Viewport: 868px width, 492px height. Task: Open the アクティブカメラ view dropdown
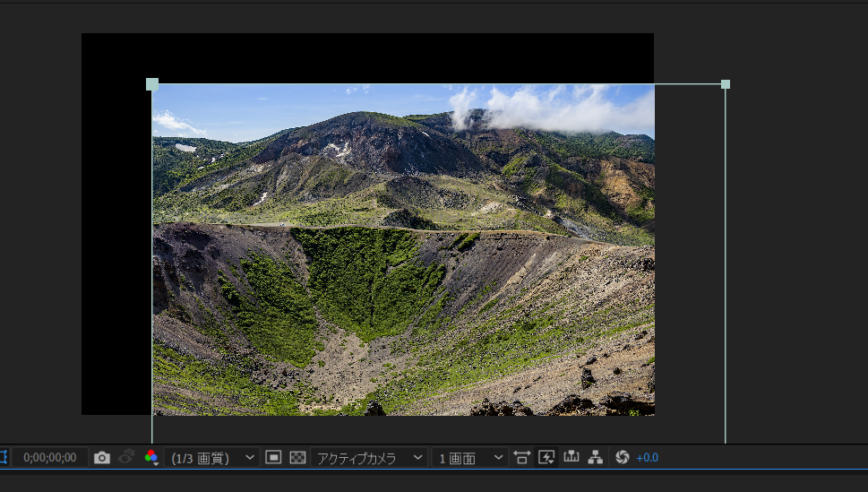coord(369,458)
